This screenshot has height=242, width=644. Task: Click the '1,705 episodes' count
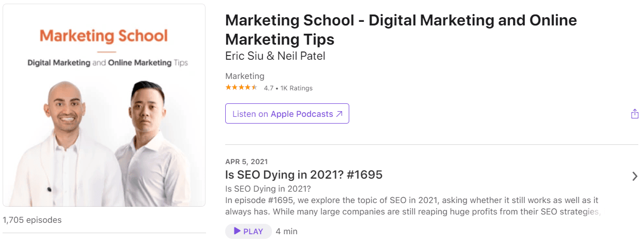32,220
